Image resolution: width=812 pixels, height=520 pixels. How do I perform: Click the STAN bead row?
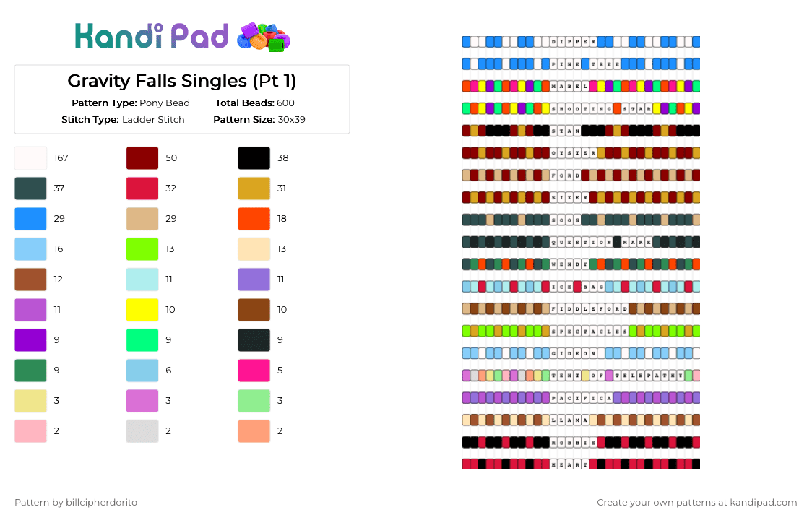pyautogui.click(x=581, y=131)
